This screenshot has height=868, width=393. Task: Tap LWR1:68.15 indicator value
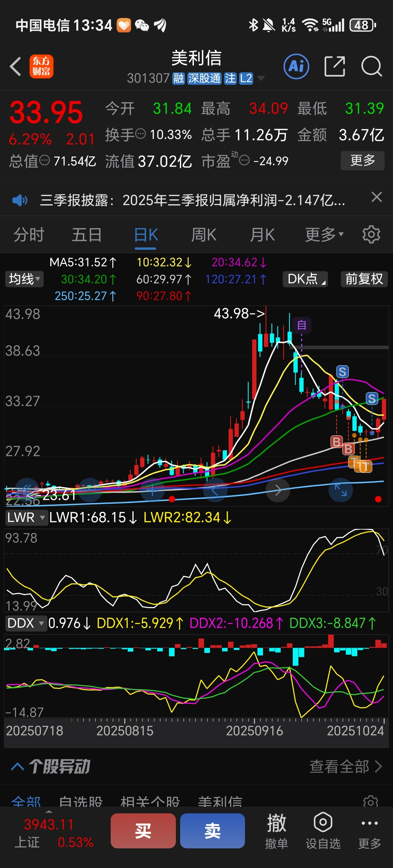93,517
